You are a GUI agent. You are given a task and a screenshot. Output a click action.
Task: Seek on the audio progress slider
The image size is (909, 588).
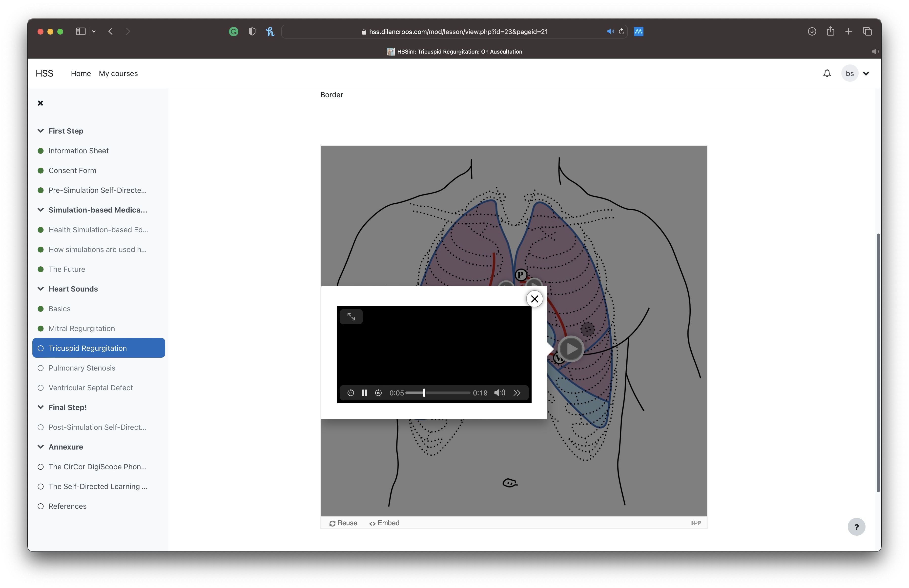pos(438,393)
